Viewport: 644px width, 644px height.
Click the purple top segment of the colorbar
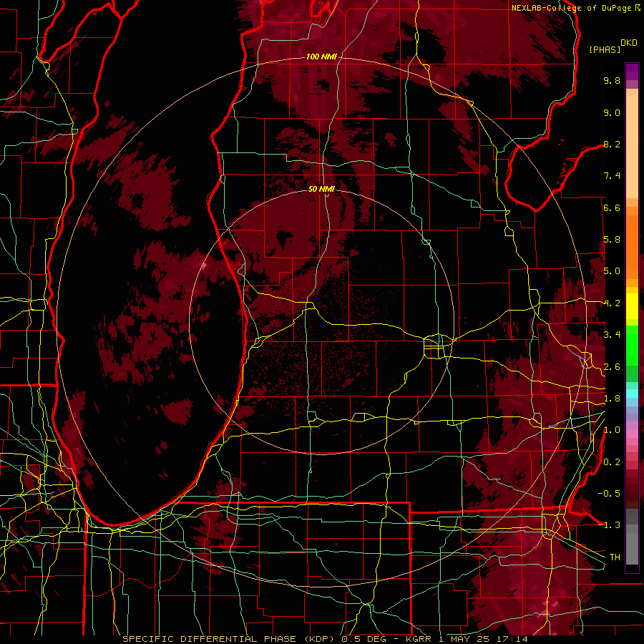(x=632, y=72)
